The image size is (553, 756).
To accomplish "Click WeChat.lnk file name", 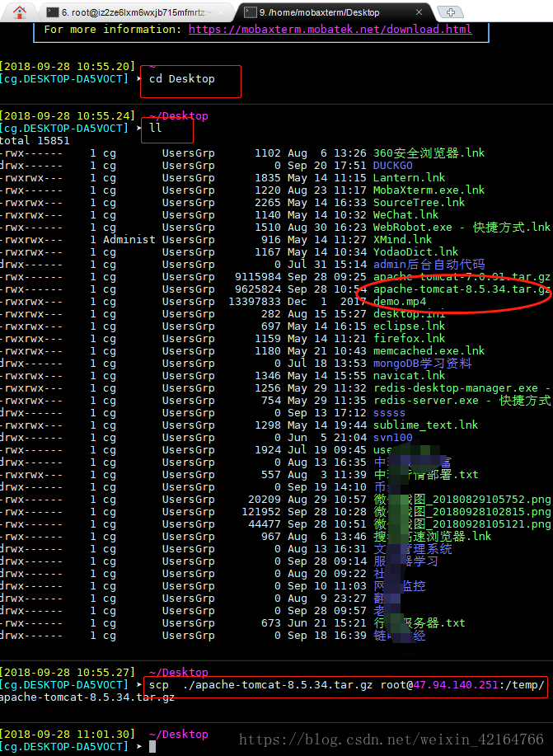I will [405, 214].
